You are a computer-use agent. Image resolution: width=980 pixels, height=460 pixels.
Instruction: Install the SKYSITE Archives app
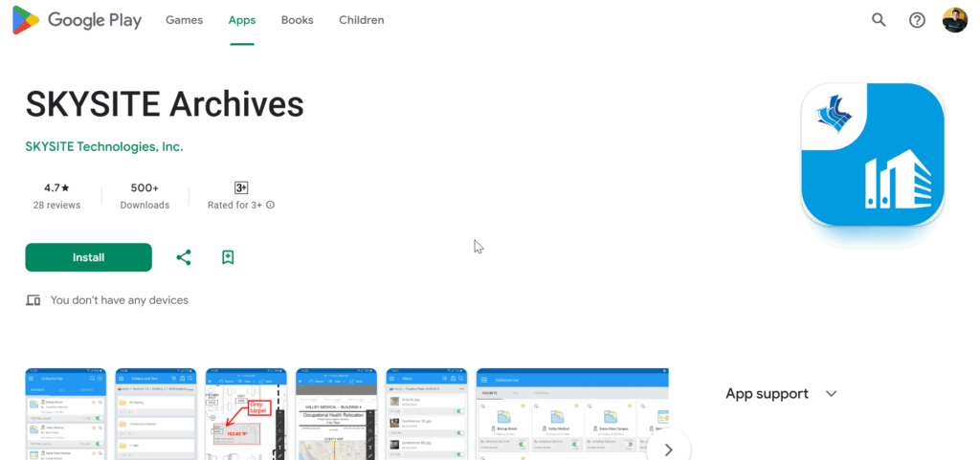89,257
